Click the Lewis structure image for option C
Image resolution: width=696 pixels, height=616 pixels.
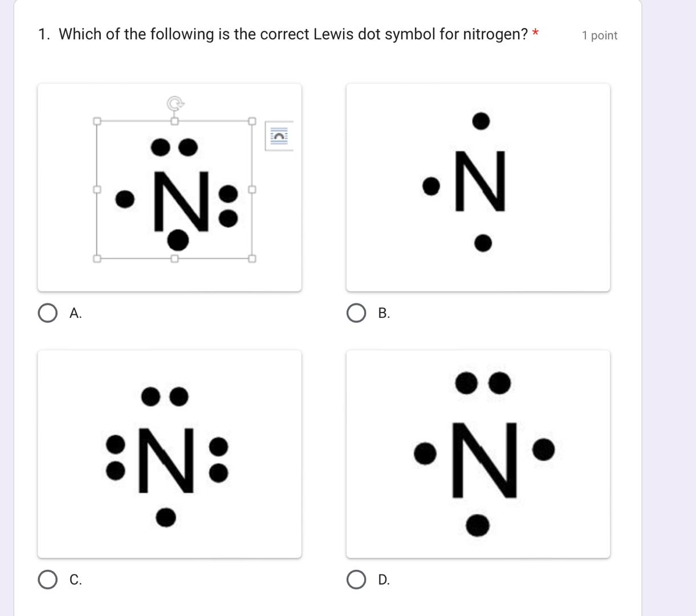[x=169, y=453]
